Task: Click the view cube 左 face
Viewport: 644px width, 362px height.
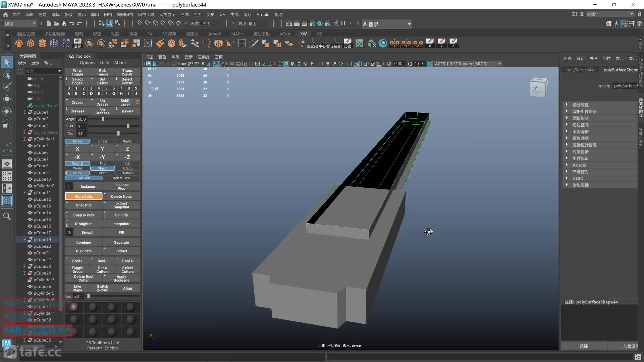Action: [x=538, y=89]
